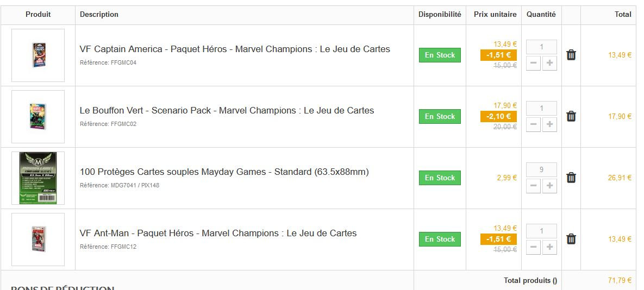Increase Captain America quantity with plus
This screenshot has height=290, width=644.
tap(549, 64)
